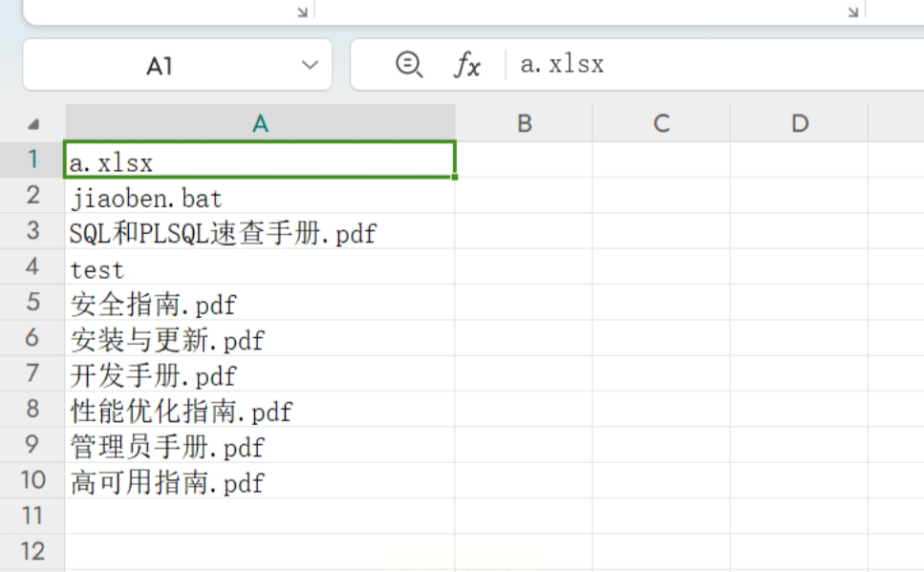Viewport: 924px width, 572px height.
Task: Select row 1 header
Action: pos(32,159)
